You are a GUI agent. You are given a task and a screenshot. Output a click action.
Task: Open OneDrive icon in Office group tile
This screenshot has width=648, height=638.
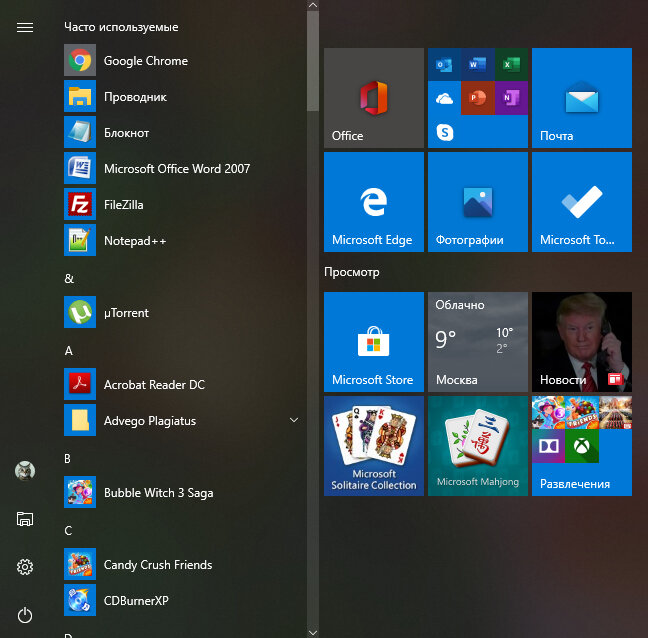(x=444, y=98)
